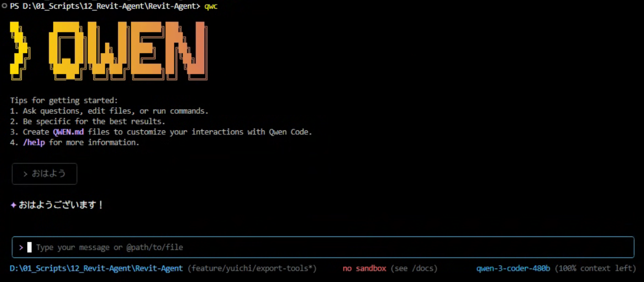Viewport: 644px width, 282px height.
Task: Click the branch name feature/yuichi/export-tools*
Action: tap(252, 268)
